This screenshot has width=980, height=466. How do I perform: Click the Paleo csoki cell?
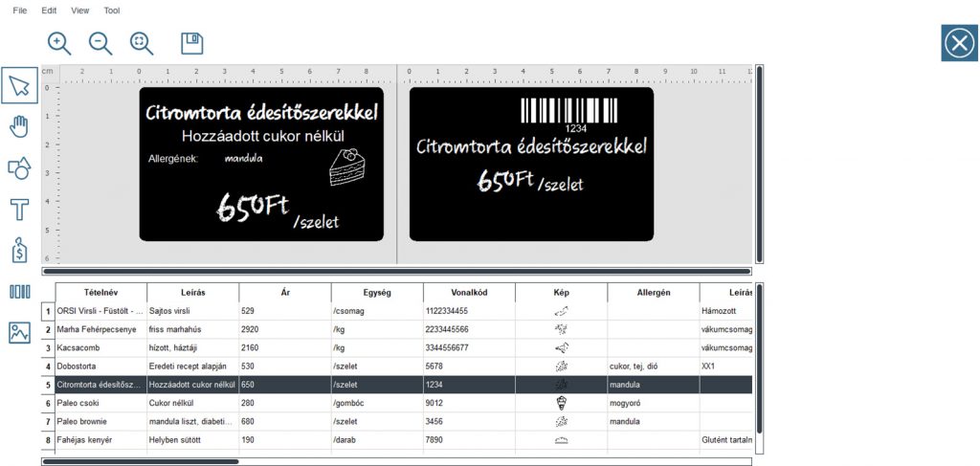tap(101, 404)
